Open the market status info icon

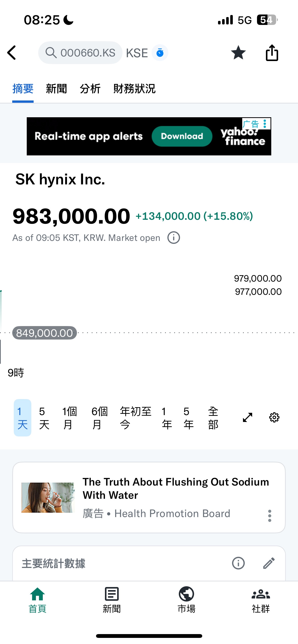pyautogui.click(x=174, y=238)
